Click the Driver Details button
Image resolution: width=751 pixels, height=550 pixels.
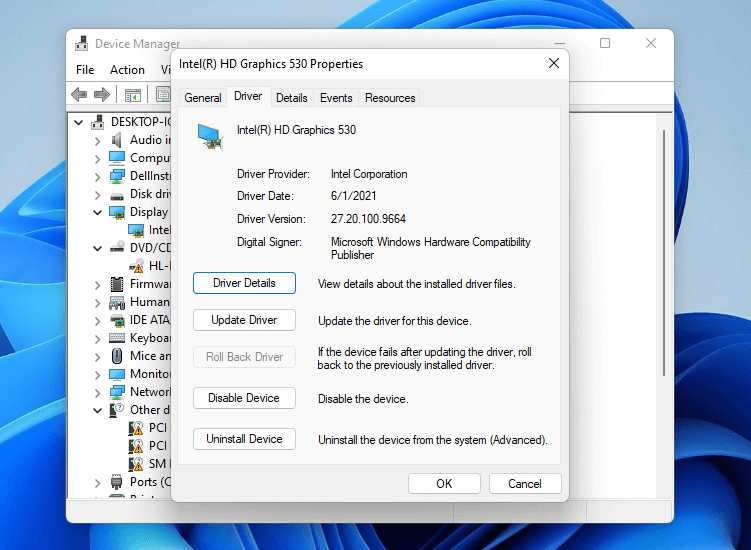coord(244,283)
